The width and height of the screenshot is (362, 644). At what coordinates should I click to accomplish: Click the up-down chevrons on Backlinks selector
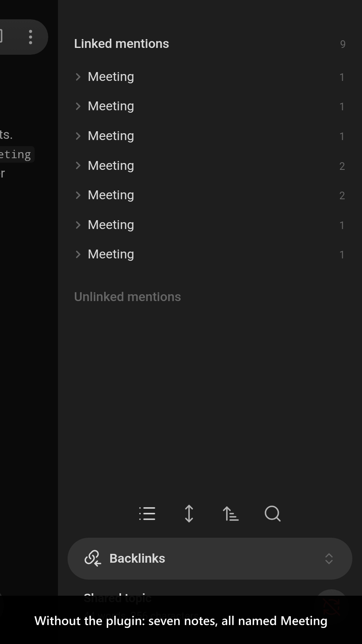[x=329, y=559]
